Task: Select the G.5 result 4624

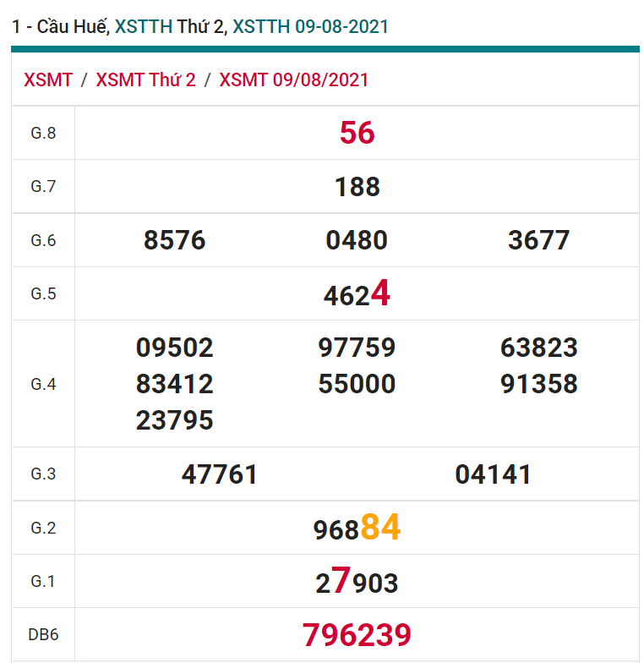Action: pos(357,294)
